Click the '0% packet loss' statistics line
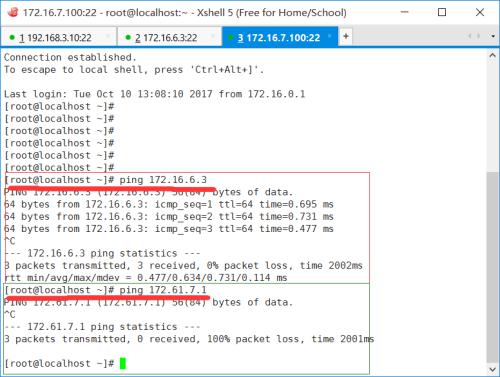This screenshot has width=500, height=377. (x=183, y=266)
